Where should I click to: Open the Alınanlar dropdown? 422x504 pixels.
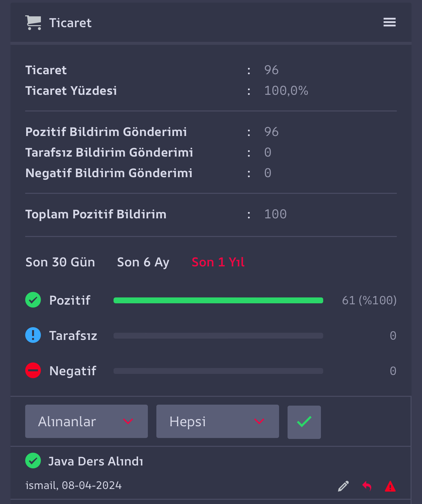86,421
